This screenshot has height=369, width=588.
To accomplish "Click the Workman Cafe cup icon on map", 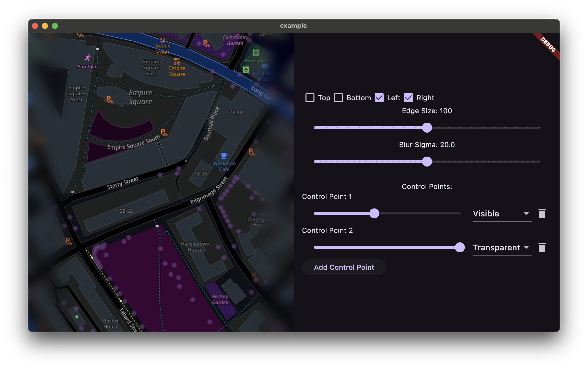I will tap(224, 156).
